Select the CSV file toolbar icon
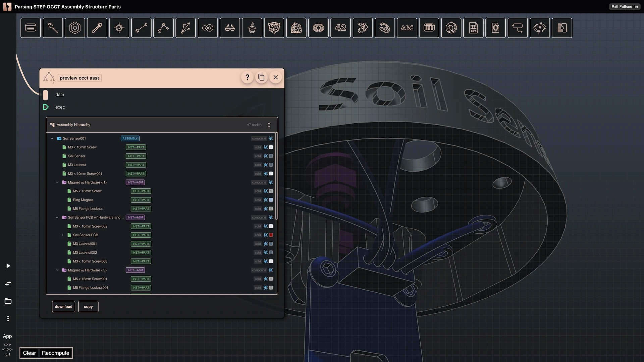This screenshot has height=362, width=644. coord(473,28)
